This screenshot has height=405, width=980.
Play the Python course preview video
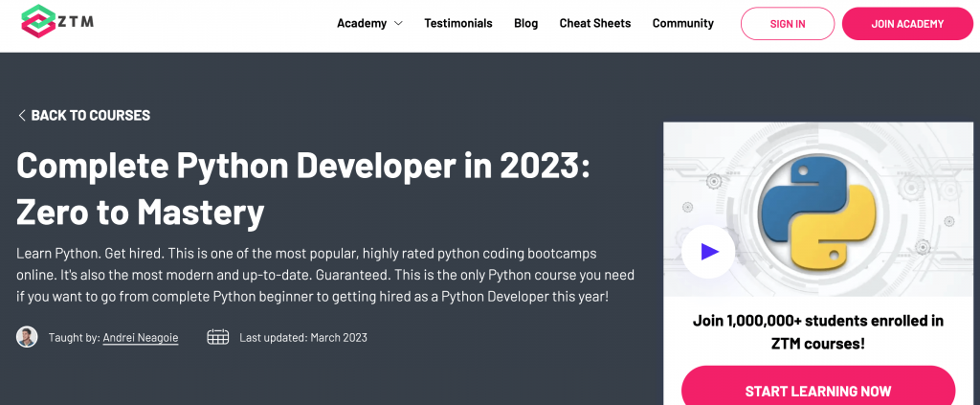(708, 252)
